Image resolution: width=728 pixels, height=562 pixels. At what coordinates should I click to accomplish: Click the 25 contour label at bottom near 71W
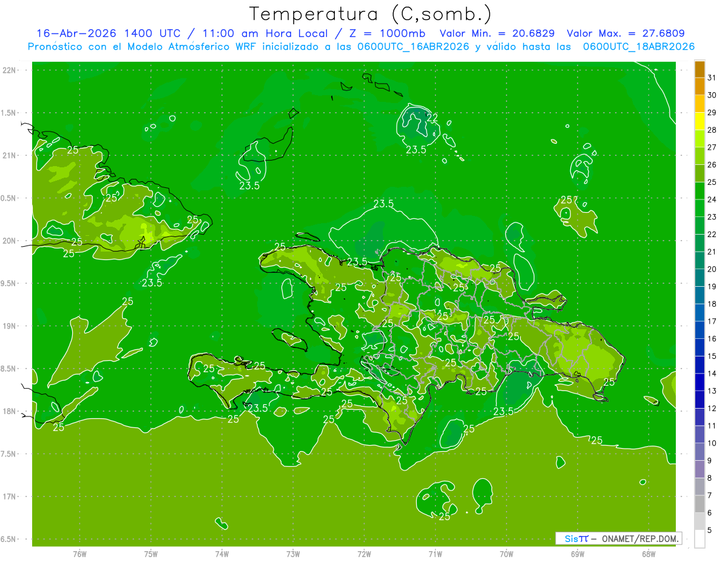444,517
